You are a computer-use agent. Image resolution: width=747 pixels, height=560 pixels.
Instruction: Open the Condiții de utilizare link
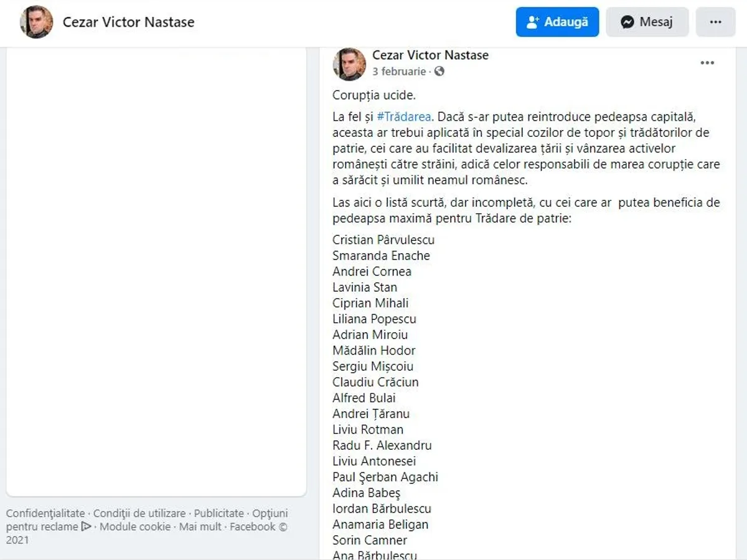point(139,513)
